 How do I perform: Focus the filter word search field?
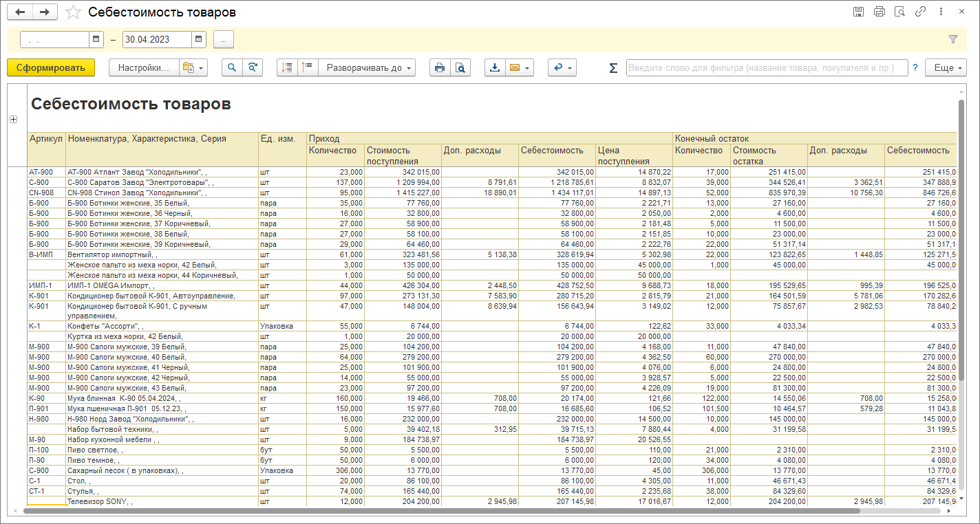tap(767, 67)
